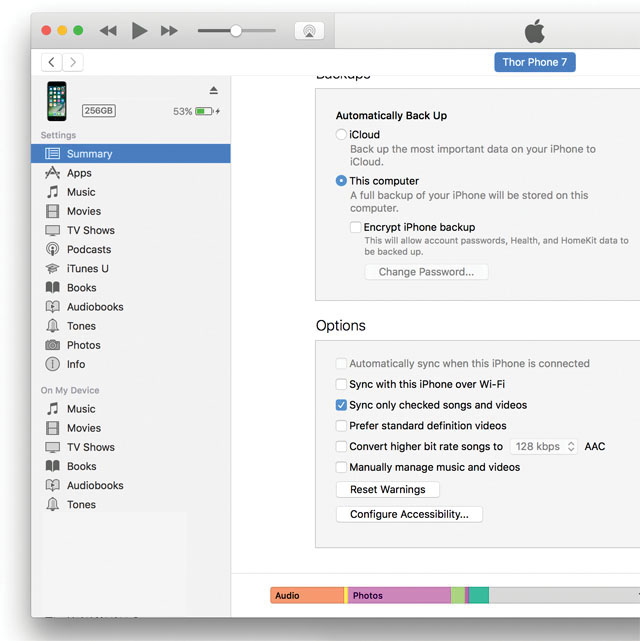The height and width of the screenshot is (641, 640).
Task: Select This computer backup radio button
Action: click(x=341, y=181)
